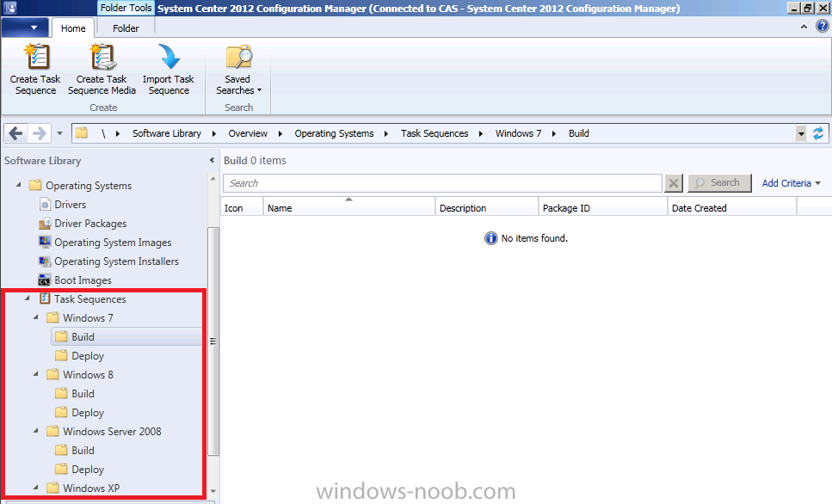Collapse the Software Library pane
The image size is (832, 504).
[212, 160]
